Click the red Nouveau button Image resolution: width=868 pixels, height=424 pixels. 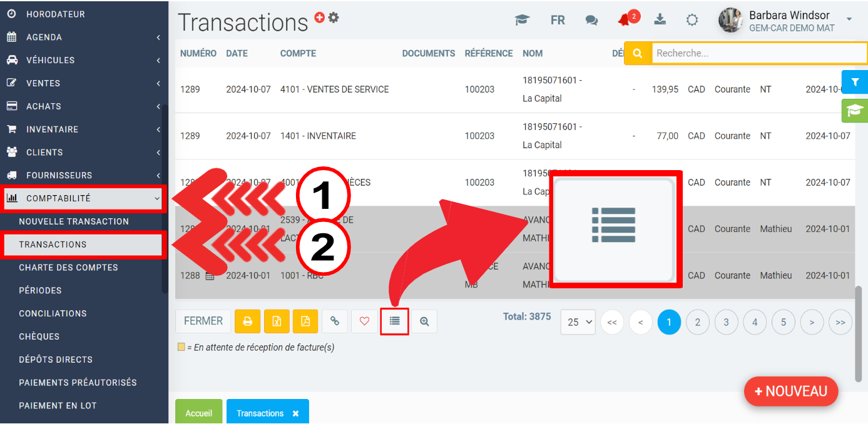click(x=791, y=391)
